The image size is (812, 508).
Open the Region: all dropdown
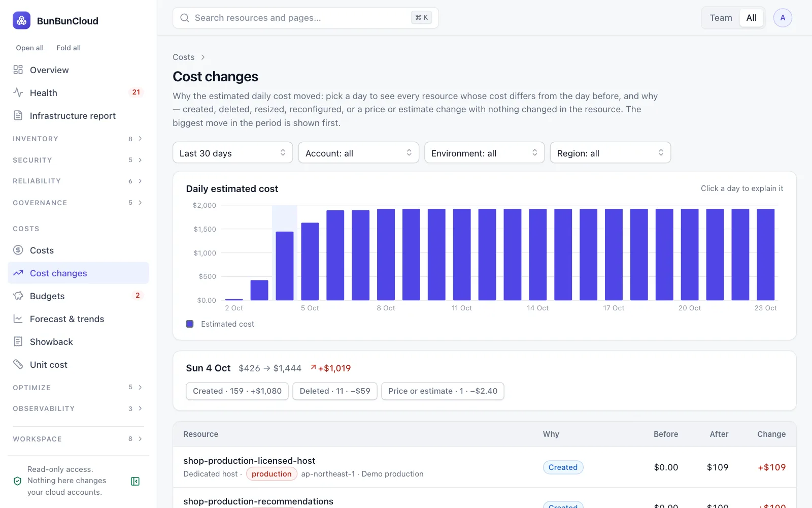610,153
